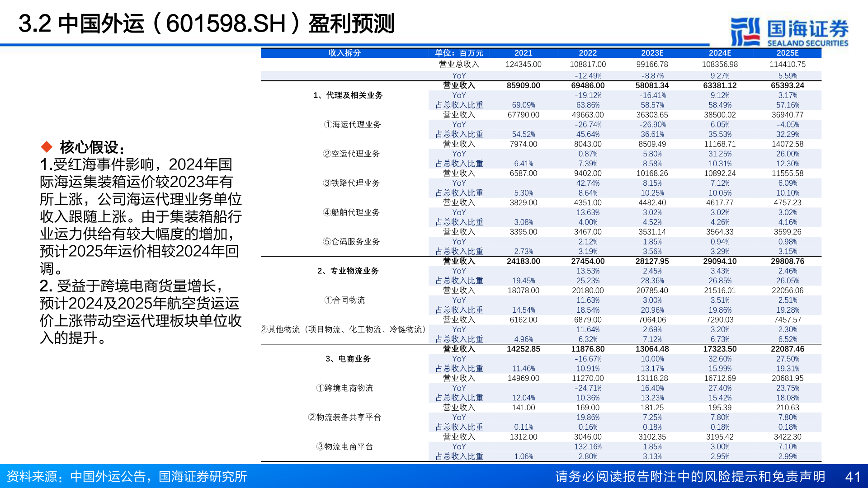Click total revenue value 124345.00
Viewport: 868px width, 488px height.
[524, 65]
